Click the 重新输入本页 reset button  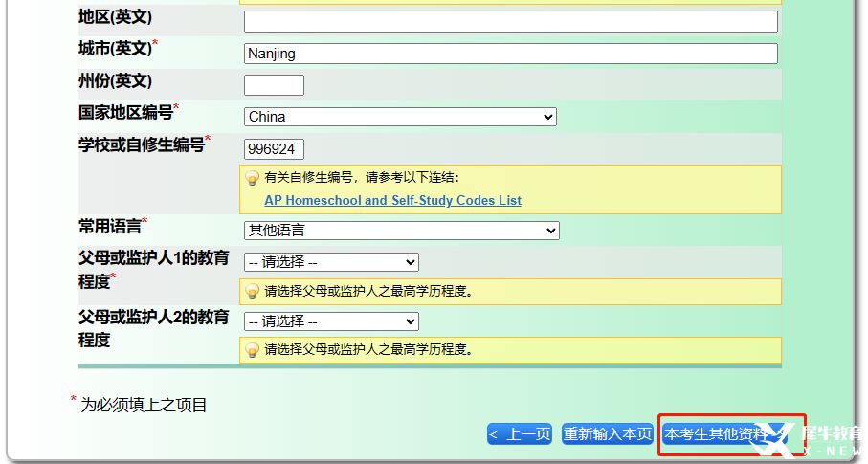(x=608, y=434)
